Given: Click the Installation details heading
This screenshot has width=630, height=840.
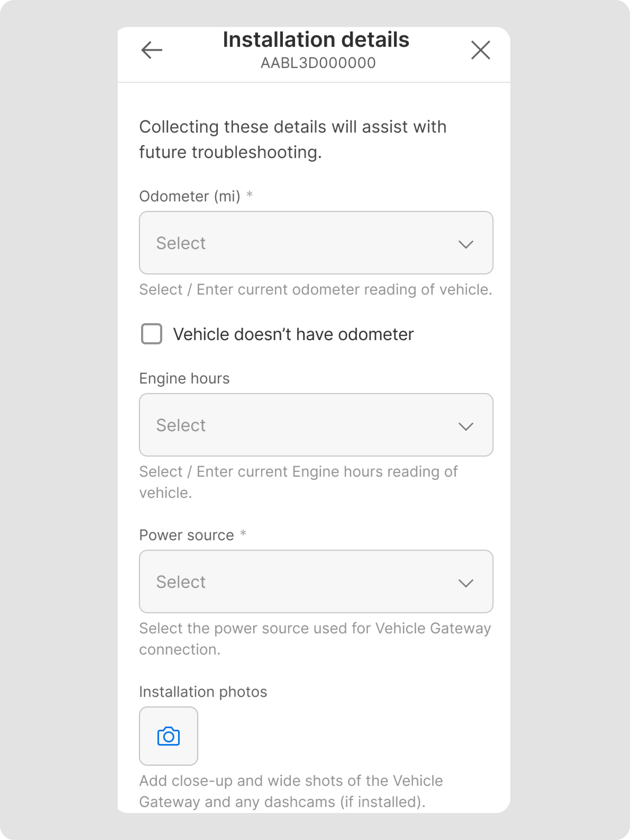Looking at the screenshot, I should pos(316,40).
